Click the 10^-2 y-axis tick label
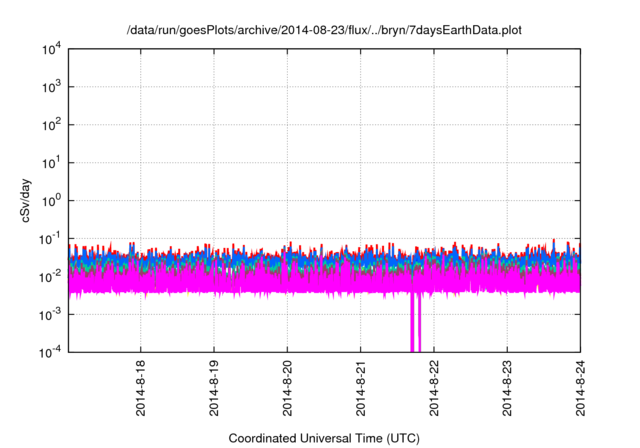The width and height of the screenshot is (640, 448). click(x=51, y=277)
